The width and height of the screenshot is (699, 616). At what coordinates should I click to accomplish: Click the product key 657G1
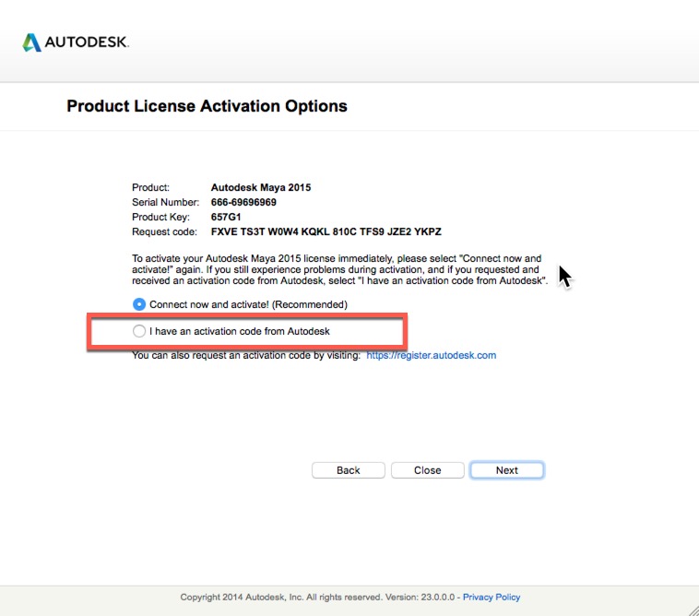tap(226, 217)
